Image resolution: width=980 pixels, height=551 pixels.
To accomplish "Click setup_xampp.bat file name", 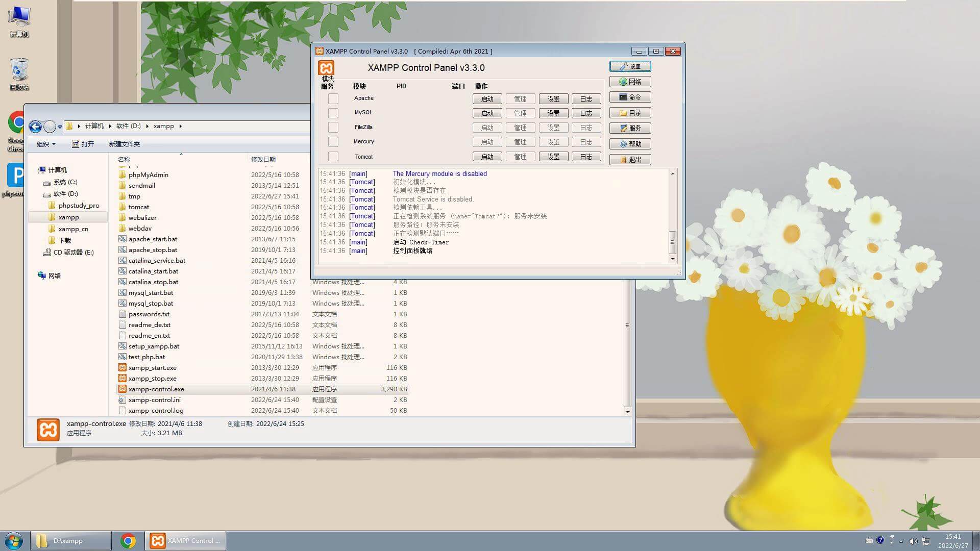I will point(154,346).
